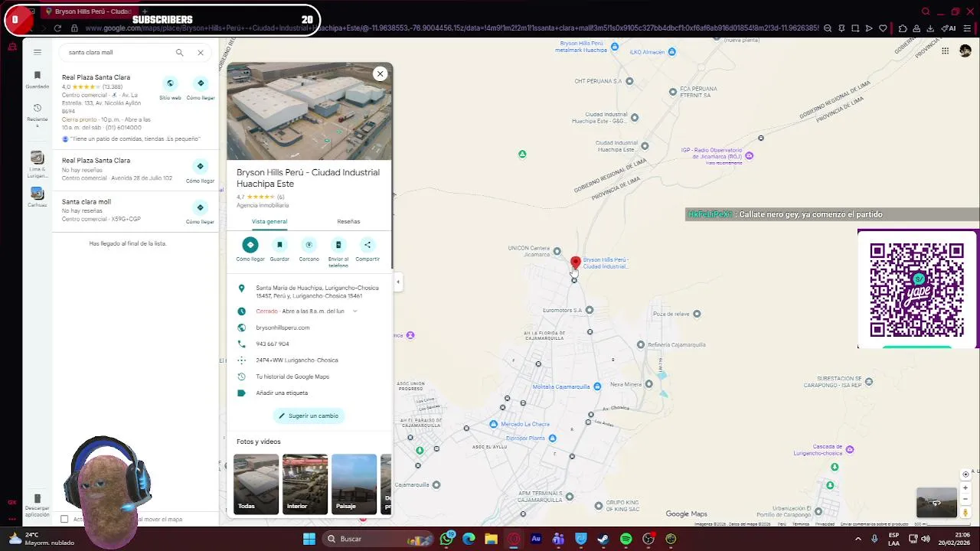The width and height of the screenshot is (980, 551).
Task: Open Windows Start menu
Action: click(309, 539)
